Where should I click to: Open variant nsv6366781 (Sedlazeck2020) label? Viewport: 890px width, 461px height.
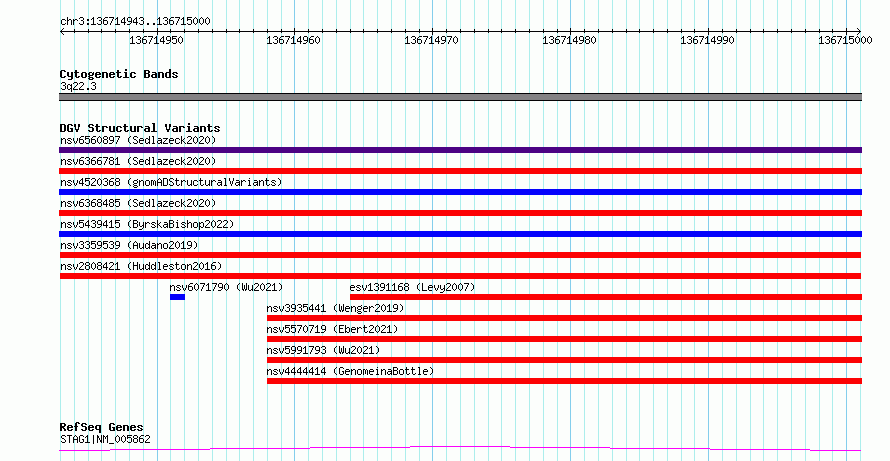point(138,161)
